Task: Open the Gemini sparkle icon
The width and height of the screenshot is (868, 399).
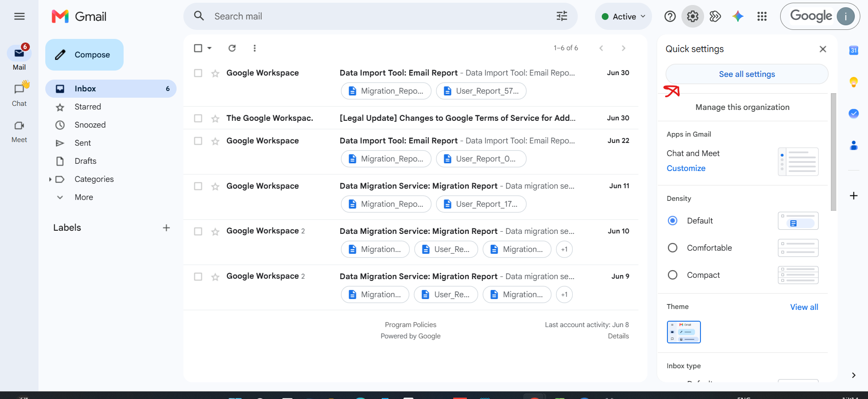Action: [738, 16]
